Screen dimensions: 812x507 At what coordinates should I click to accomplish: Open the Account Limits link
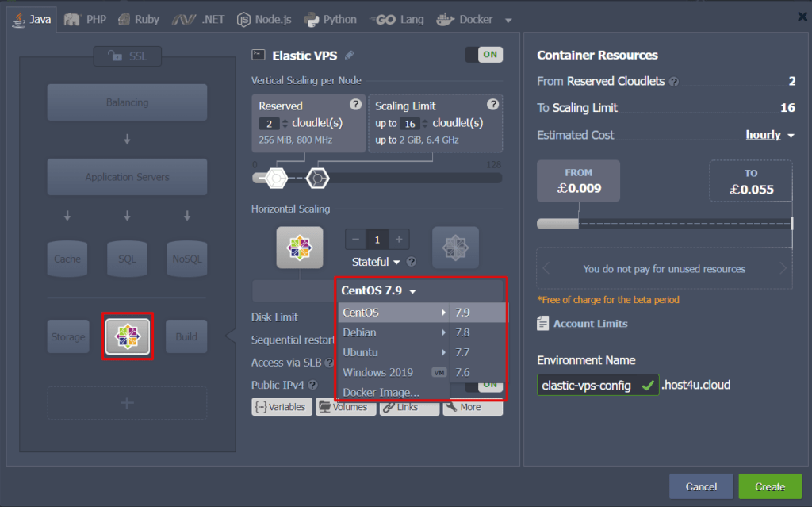[x=590, y=324]
